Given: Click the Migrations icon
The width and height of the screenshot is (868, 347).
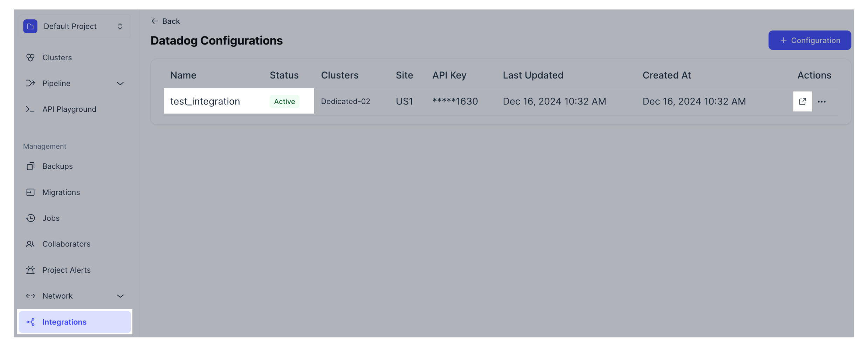Looking at the screenshot, I should [x=30, y=192].
